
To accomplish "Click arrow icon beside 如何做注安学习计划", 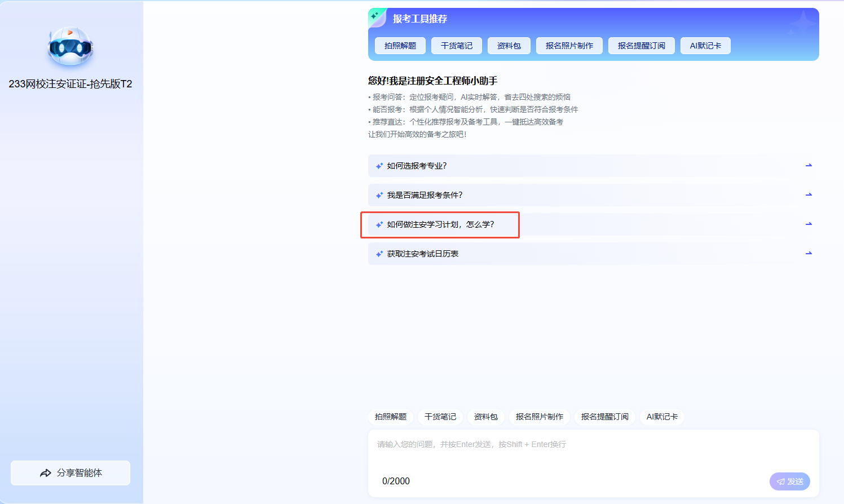I will click(x=808, y=224).
